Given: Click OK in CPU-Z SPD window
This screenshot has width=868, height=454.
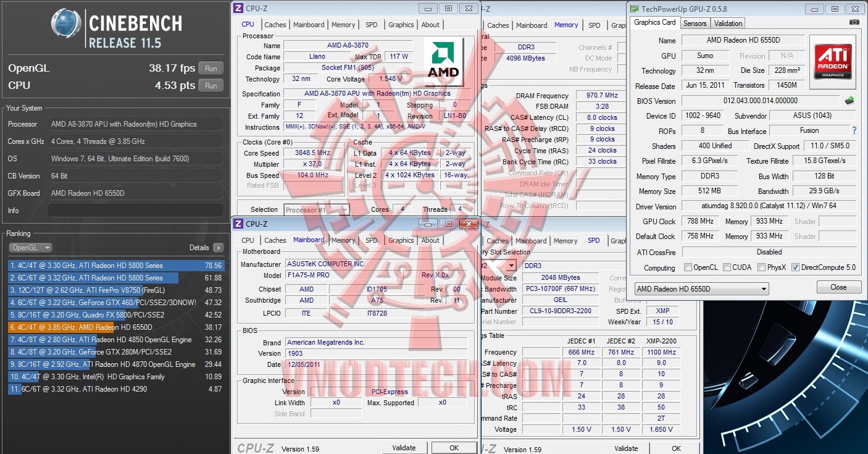Looking at the screenshot, I should coord(676,448).
